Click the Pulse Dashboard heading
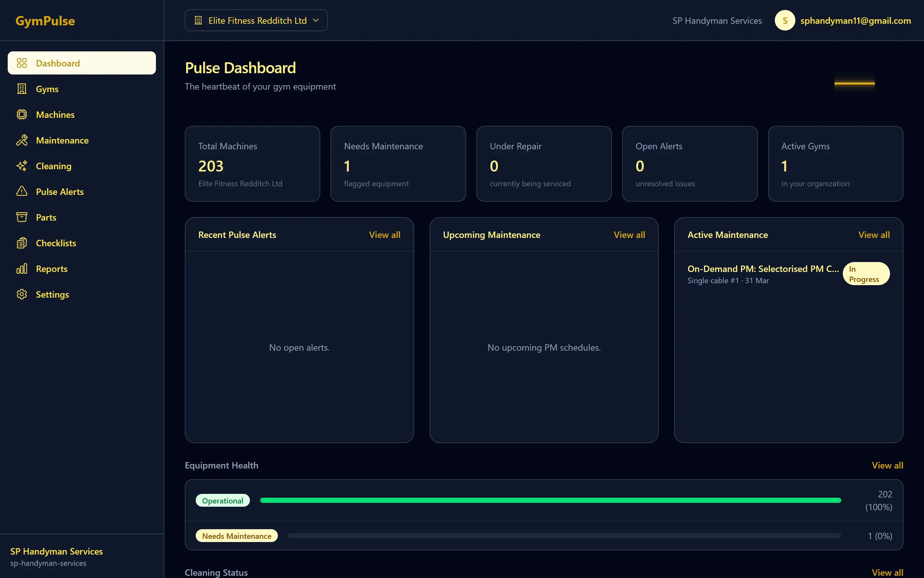Image resolution: width=924 pixels, height=578 pixels. pos(240,68)
